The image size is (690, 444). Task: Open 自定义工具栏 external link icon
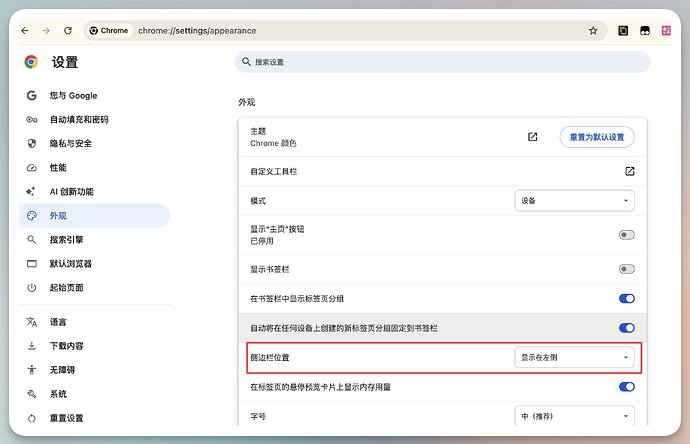point(630,171)
